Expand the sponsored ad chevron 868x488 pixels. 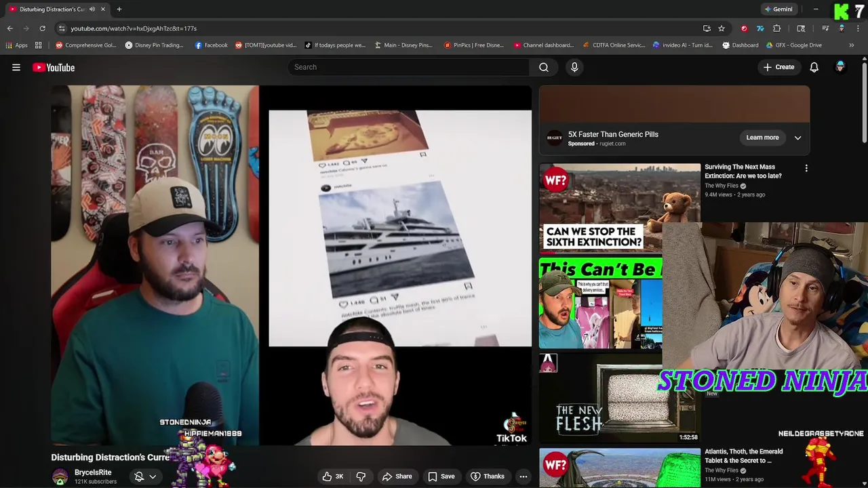click(x=798, y=138)
